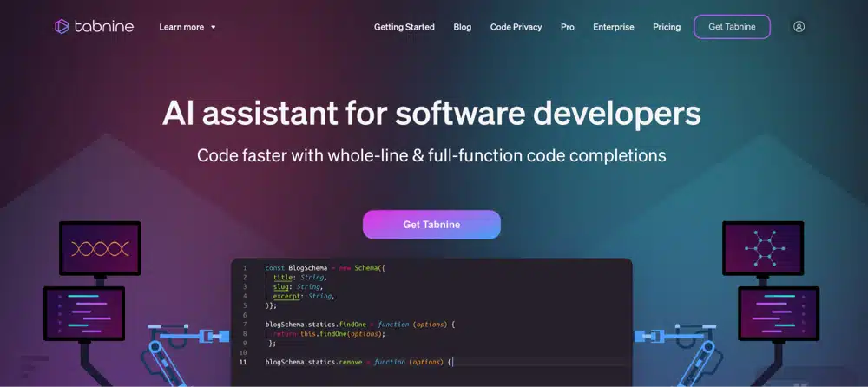Click line number 11 in the editor
This screenshot has height=387, width=868.
point(243,362)
